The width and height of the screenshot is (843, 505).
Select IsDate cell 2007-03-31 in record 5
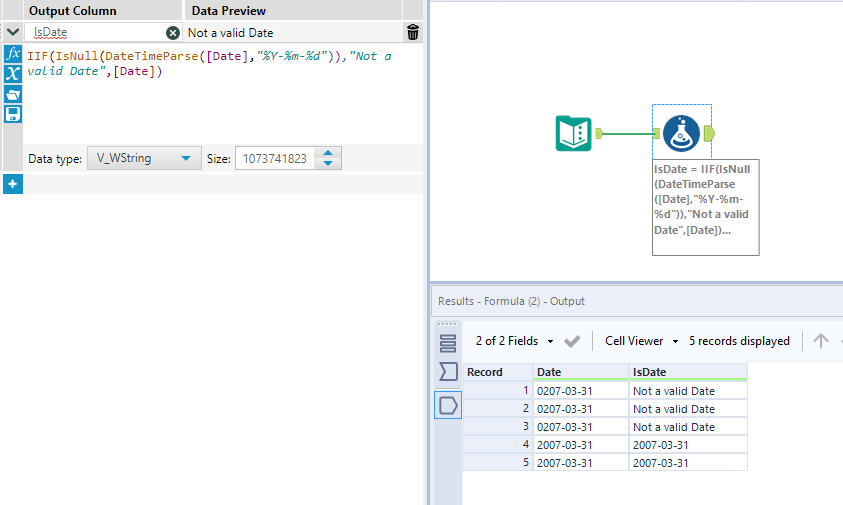[x=688, y=463]
